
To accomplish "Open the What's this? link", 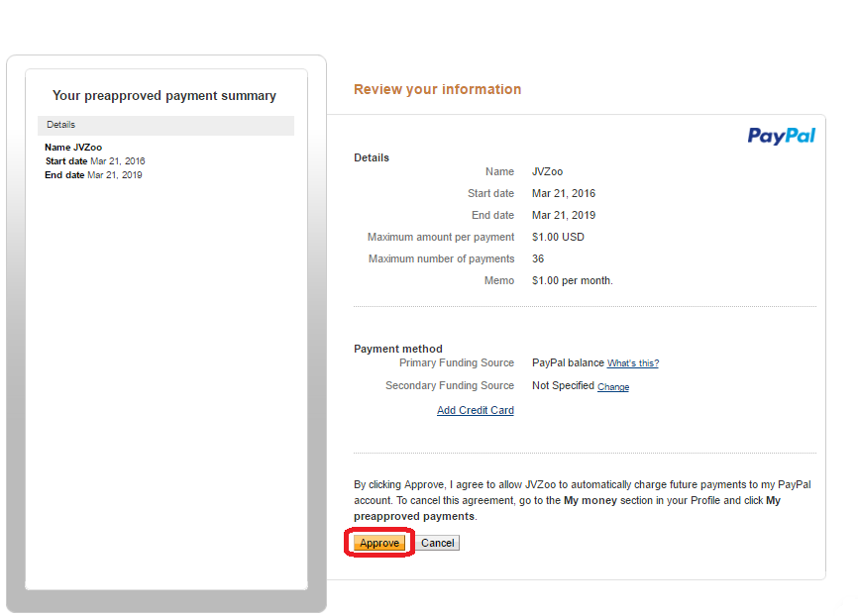I will 633,363.
